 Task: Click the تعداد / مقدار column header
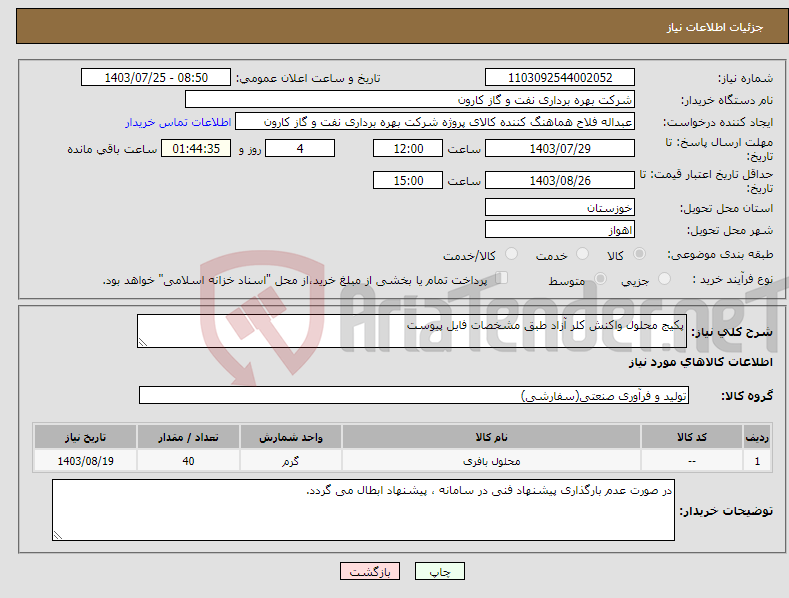point(188,437)
